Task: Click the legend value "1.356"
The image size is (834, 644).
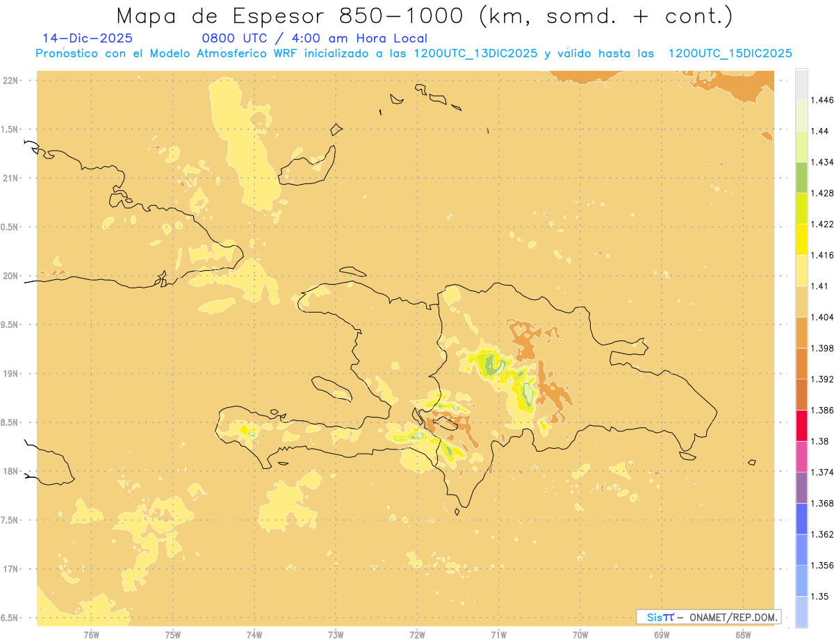Action: 823,565
